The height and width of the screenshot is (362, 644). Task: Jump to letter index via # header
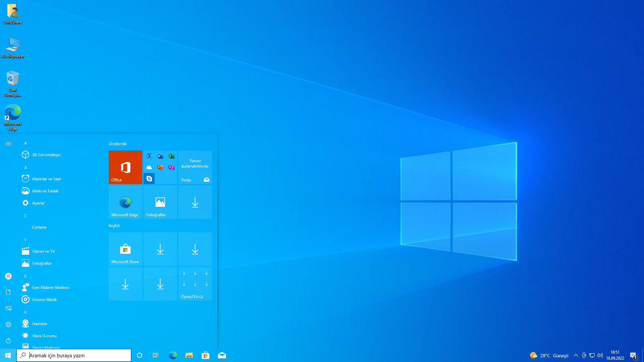[x=25, y=143]
